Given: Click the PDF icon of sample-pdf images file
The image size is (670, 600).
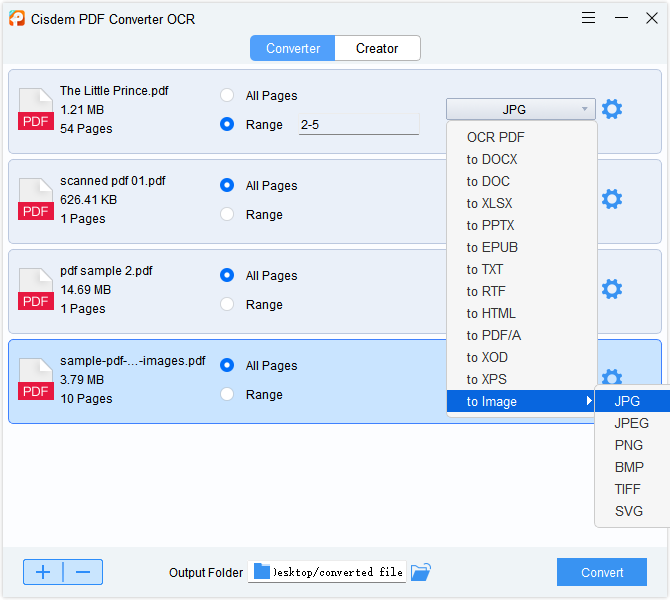Looking at the screenshot, I should 36,379.
